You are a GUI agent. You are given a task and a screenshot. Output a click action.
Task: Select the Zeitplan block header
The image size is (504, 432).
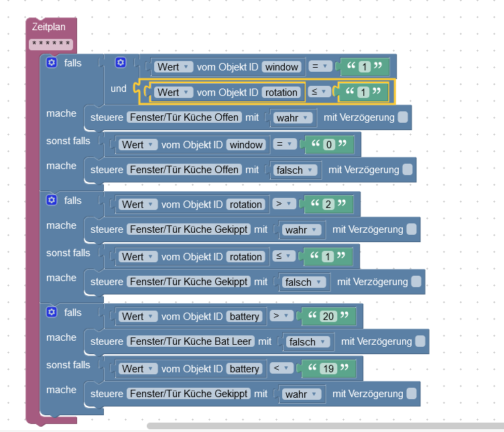tap(48, 27)
